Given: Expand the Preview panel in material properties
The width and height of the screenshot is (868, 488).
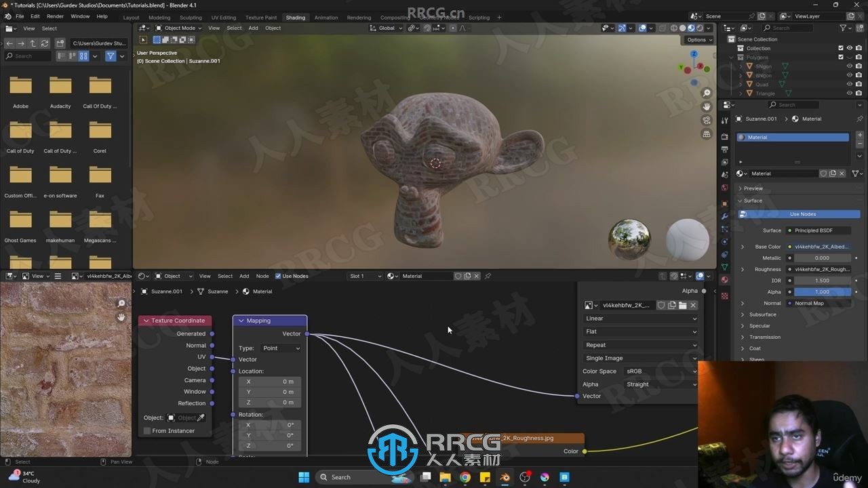Looking at the screenshot, I should tap(753, 188).
